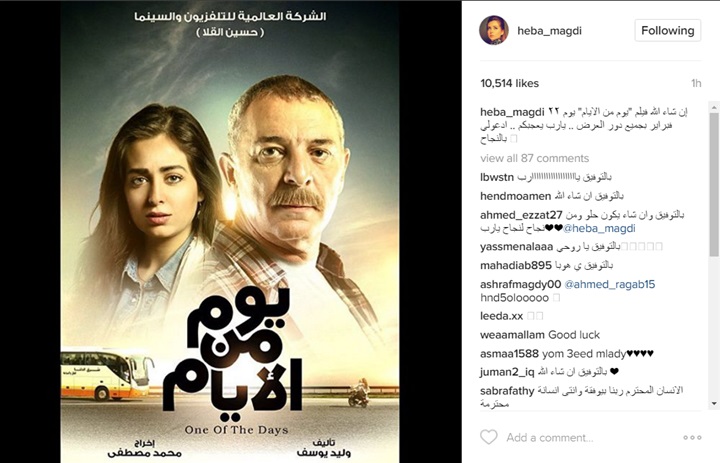Open commenter hendmoamen's profile
720x463 pixels.
(x=515, y=196)
